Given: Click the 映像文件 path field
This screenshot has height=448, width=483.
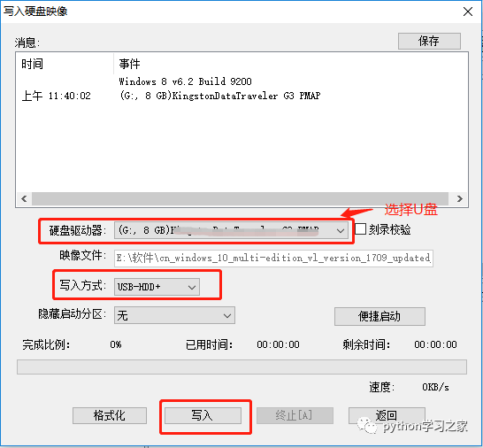Looking at the screenshot, I should tap(273, 258).
